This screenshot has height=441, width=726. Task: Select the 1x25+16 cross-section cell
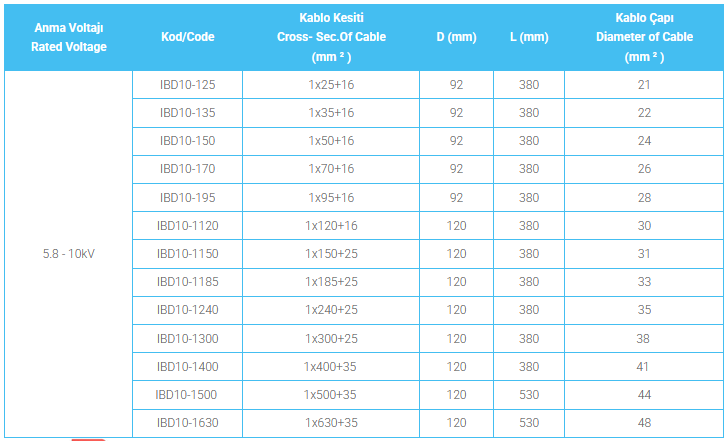[x=331, y=85]
